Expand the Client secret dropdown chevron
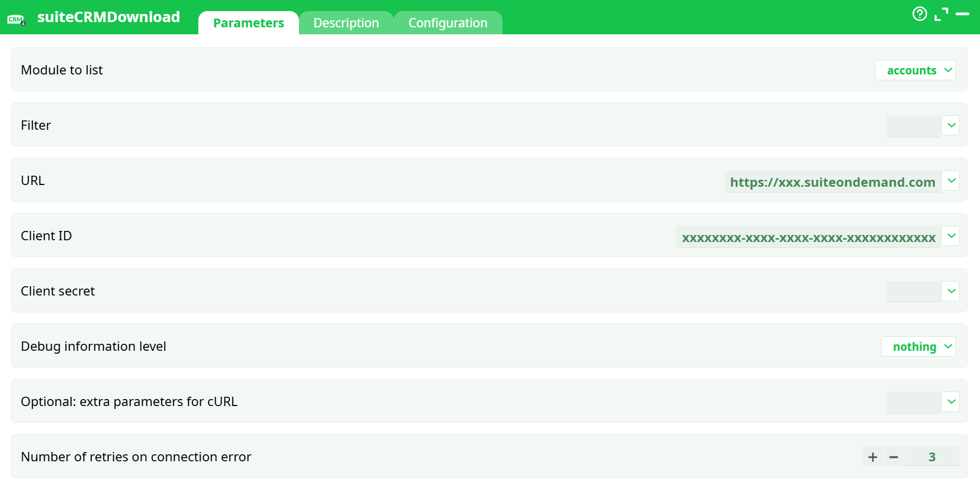The width and height of the screenshot is (980, 484). [951, 291]
